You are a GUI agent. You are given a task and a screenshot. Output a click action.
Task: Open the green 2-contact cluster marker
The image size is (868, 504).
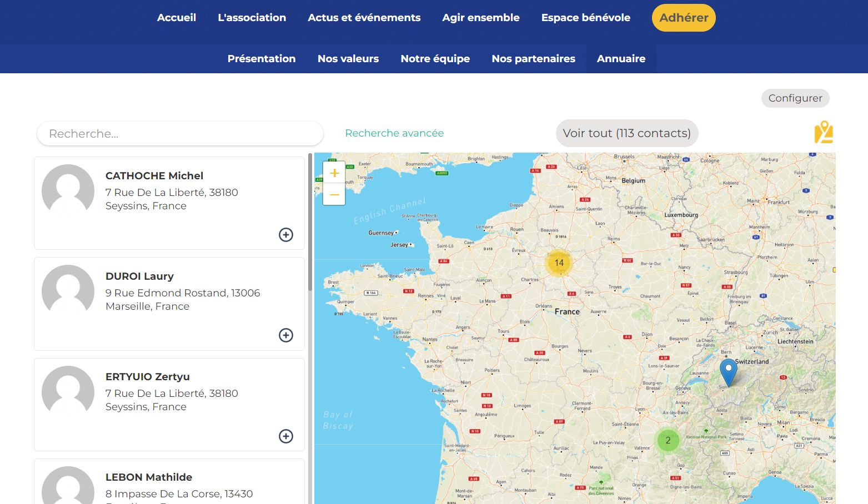point(668,440)
